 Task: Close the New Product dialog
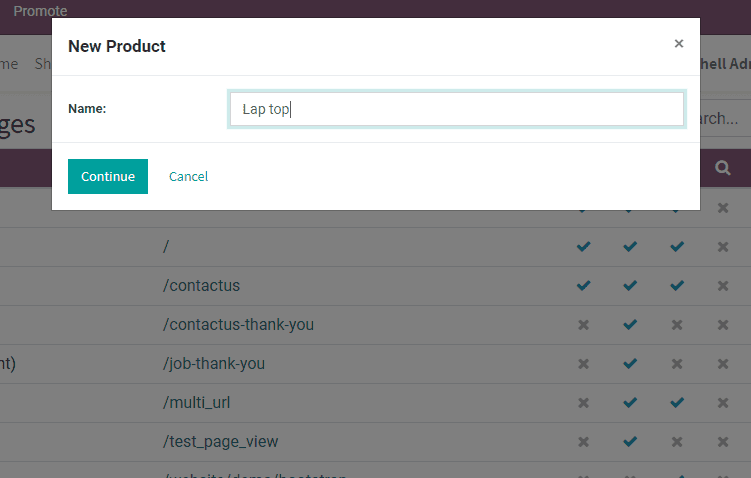coord(679,44)
